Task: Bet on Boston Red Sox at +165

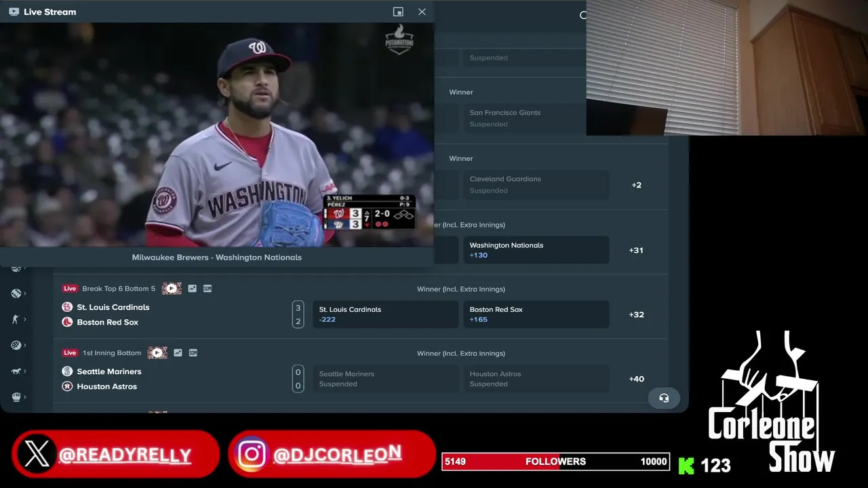Action: click(536, 314)
